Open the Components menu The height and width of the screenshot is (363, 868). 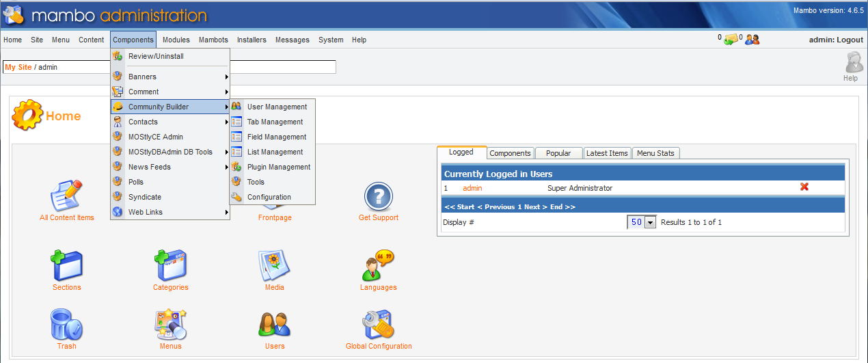pos(133,40)
